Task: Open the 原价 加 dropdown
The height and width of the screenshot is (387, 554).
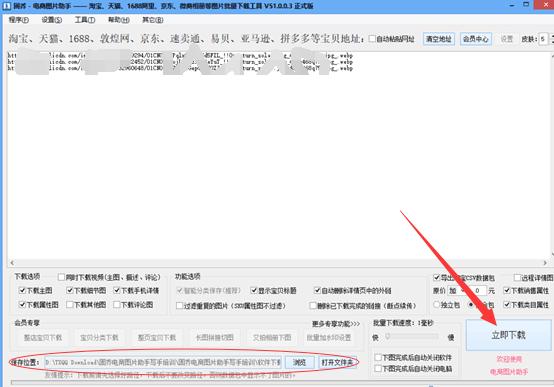Action: 458,291
